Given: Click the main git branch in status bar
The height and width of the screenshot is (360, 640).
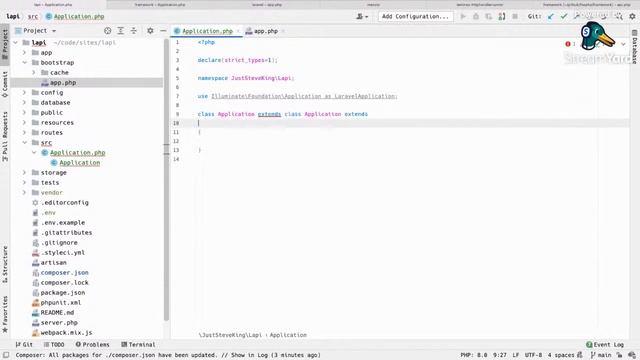Looking at the screenshot, I should pos(601,355).
